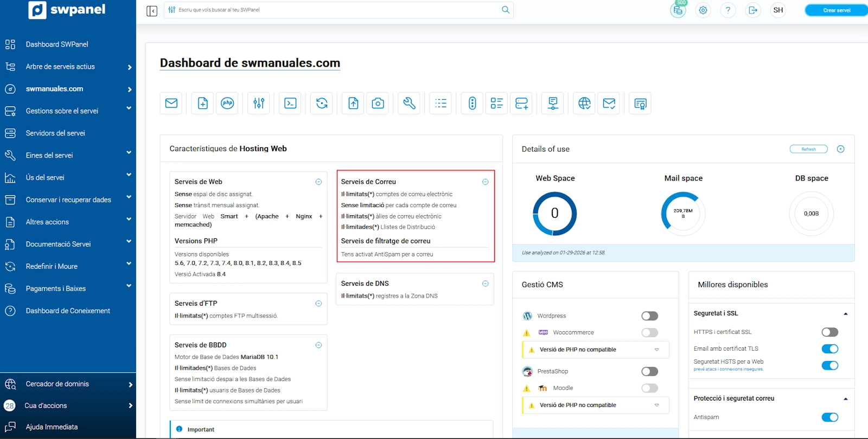
Task: Click the Mail space usage gauge
Action: click(683, 214)
